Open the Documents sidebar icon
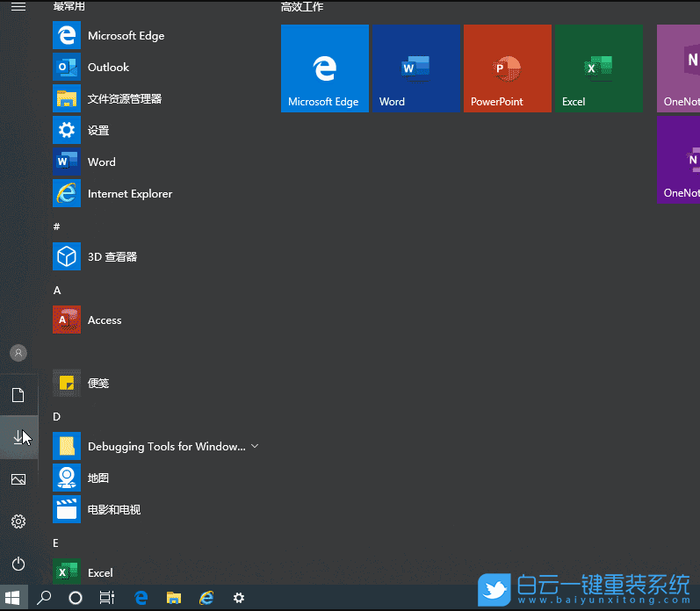Screen dimensions: 700x611 pyautogui.click(x=18, y=395)
